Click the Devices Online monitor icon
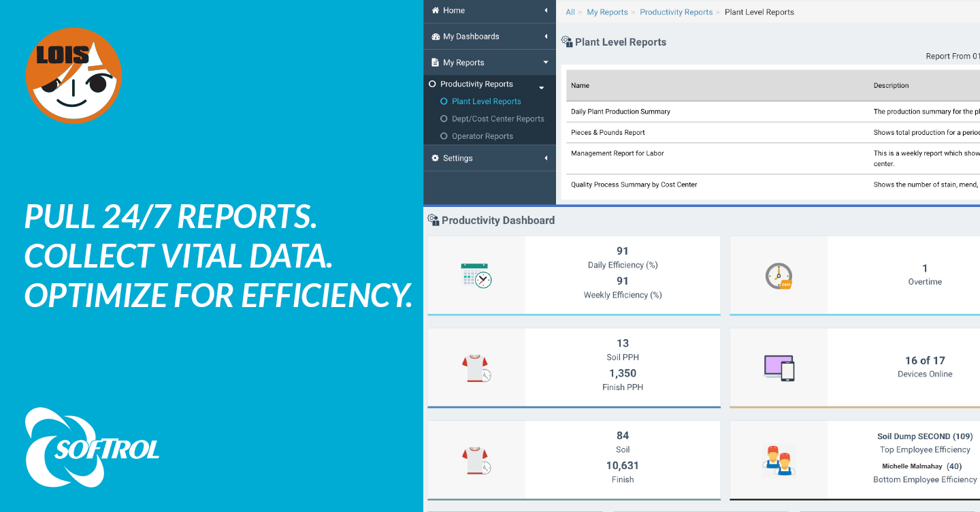 pyautogui.click(x=779, y=368)
